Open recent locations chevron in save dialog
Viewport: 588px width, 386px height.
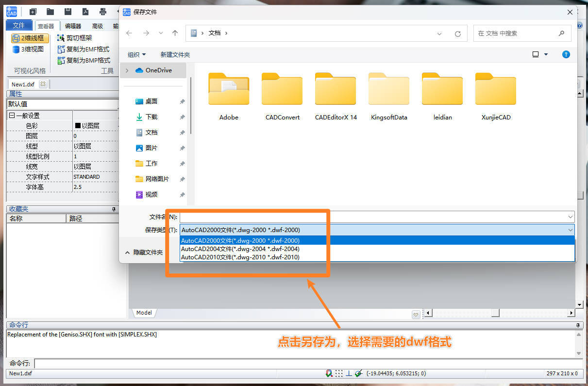point(161,33)
